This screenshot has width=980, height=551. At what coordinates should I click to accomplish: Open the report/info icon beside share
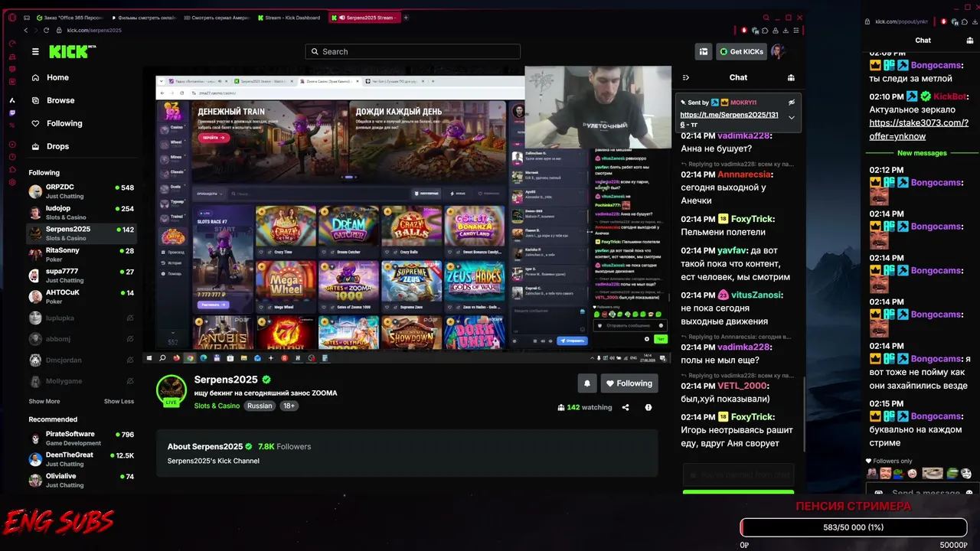[648, 407]
